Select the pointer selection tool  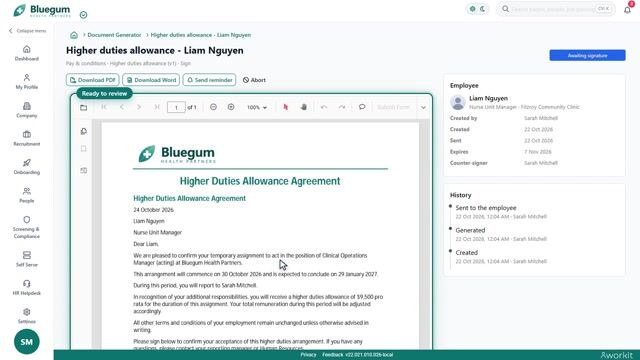tap(285, 107)
